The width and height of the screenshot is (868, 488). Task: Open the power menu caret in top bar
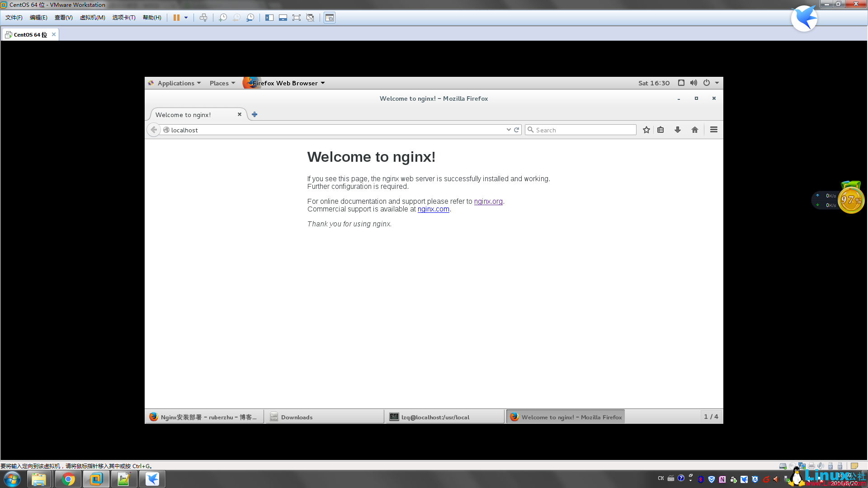pos(717,83)
